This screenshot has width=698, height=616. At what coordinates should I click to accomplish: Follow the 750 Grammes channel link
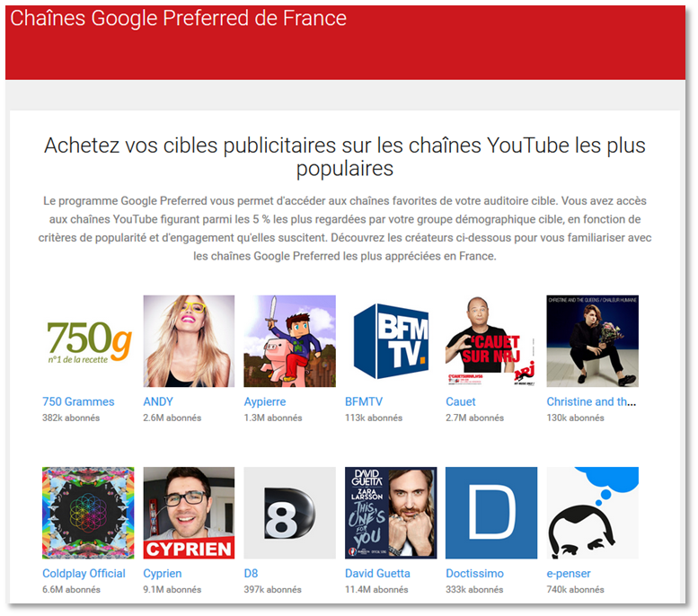pos(78,401)
